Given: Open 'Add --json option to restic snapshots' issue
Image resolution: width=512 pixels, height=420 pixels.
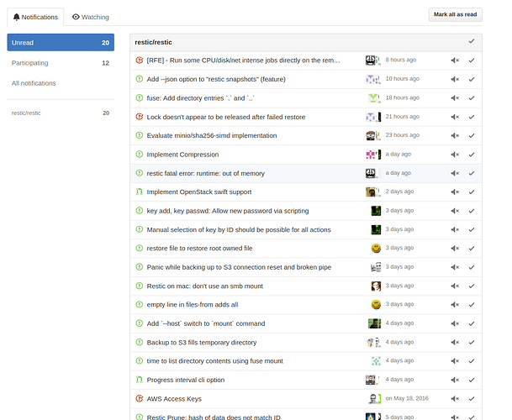Looking at the screenshot, I should [216, 79].
